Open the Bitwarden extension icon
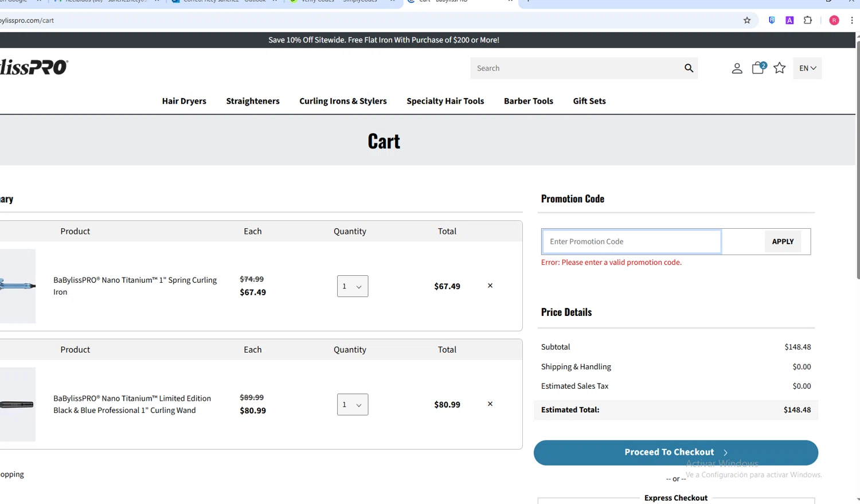Screen dimensions: 860x504 (x=772, y=20)
